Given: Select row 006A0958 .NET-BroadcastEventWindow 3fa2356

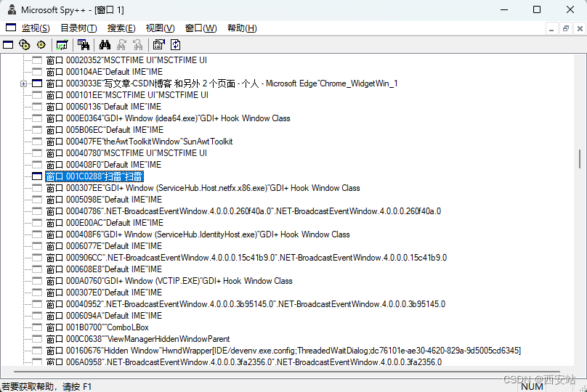Looking at the screenshot, I should point(244,362).
